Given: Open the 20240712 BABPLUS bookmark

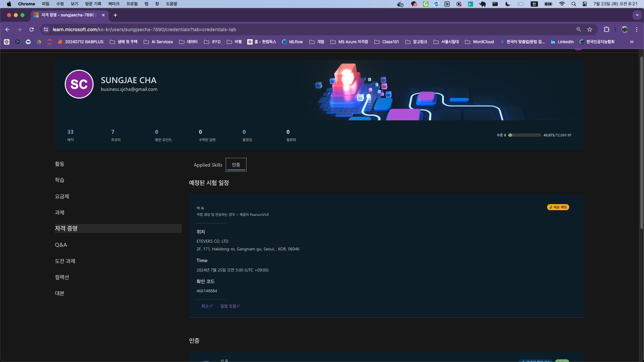Looking at the screenshot, I should coord(80,42).
